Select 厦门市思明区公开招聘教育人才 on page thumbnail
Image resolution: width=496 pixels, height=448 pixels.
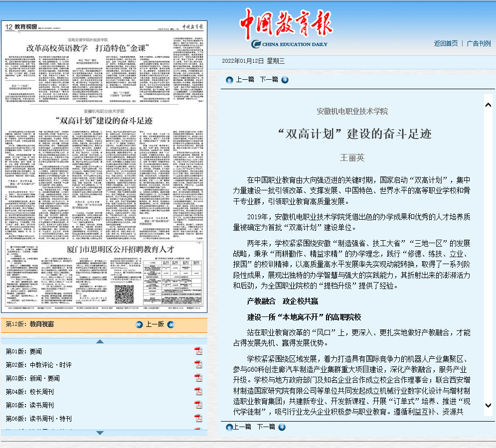(120, 250)
